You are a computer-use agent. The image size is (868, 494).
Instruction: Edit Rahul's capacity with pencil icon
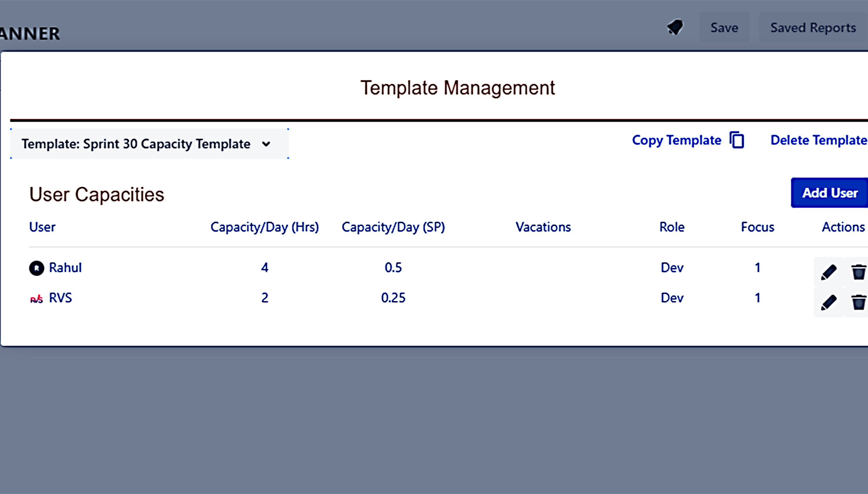point(828,272)
